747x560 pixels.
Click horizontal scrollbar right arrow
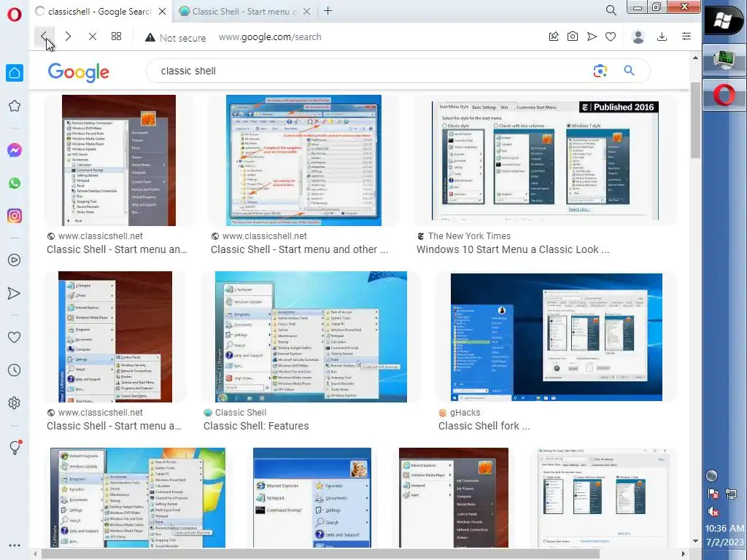684,554
